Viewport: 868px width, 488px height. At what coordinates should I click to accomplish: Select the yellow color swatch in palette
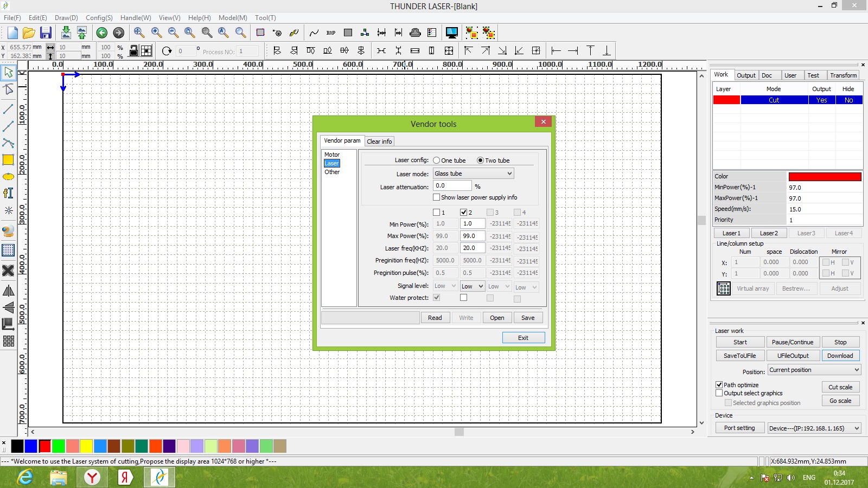click(86, 446)
